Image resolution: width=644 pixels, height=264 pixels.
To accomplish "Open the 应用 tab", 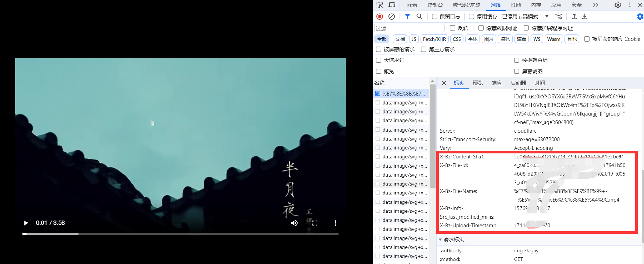I will pyautogui.click(x=556, y=5).
